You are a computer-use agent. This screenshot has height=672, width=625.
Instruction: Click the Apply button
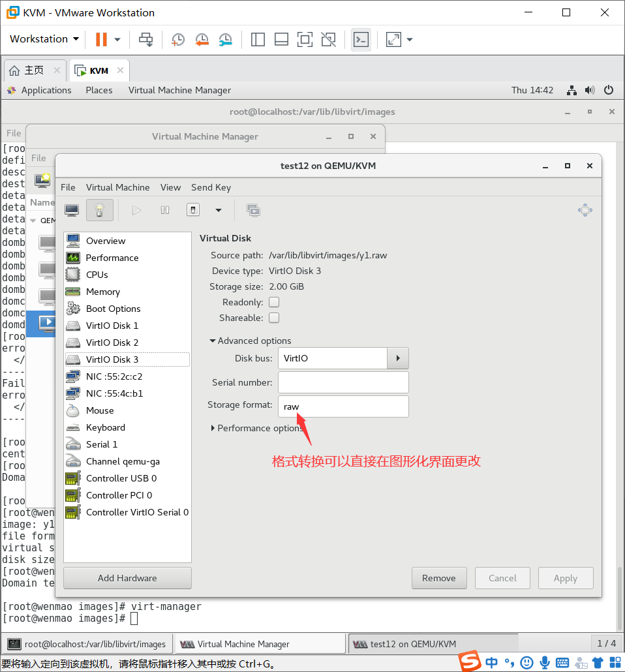click(566, 578)
